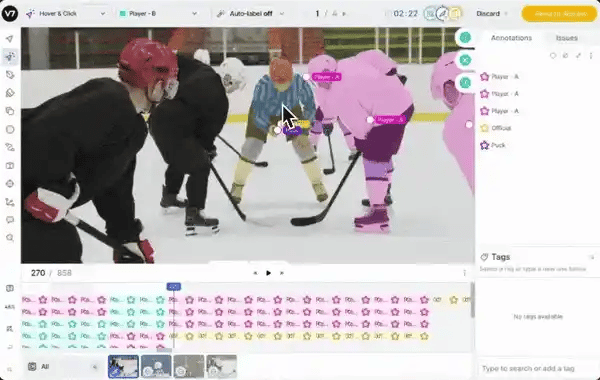Click the pink Player - B label on the canvas
Image resolution: width=600 pixels, height=380 pixels.
point(390,120)
